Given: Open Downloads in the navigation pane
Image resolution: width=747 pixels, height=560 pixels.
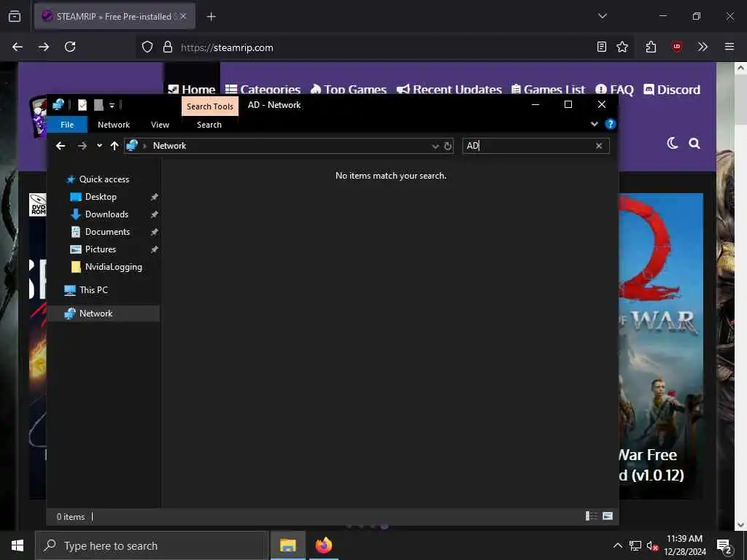Looking at the screenshot, I should [107, 214].
